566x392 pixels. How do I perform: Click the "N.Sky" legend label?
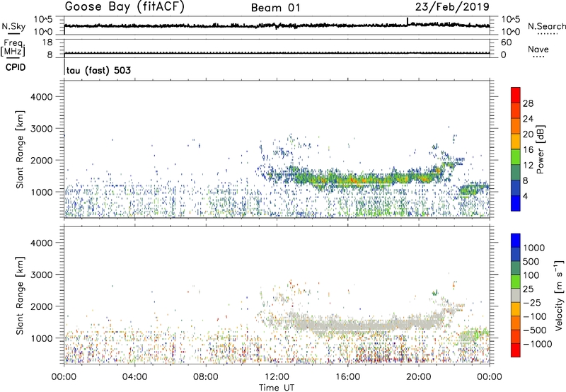point(13,26)
